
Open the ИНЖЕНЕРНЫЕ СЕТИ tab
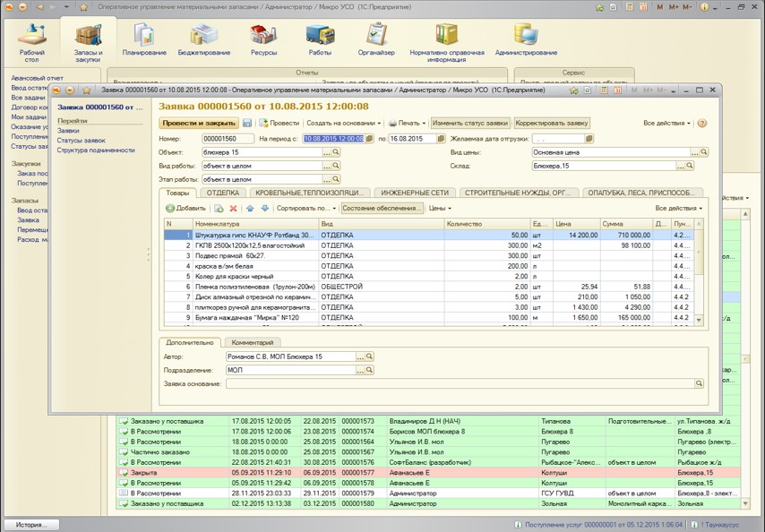coord(415,193)
